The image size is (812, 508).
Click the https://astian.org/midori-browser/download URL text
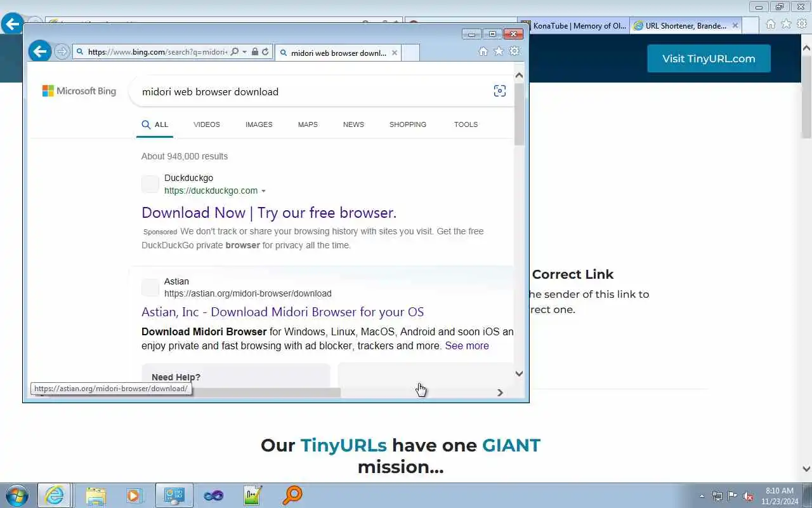pyautogui.click(x=248, y=293)
